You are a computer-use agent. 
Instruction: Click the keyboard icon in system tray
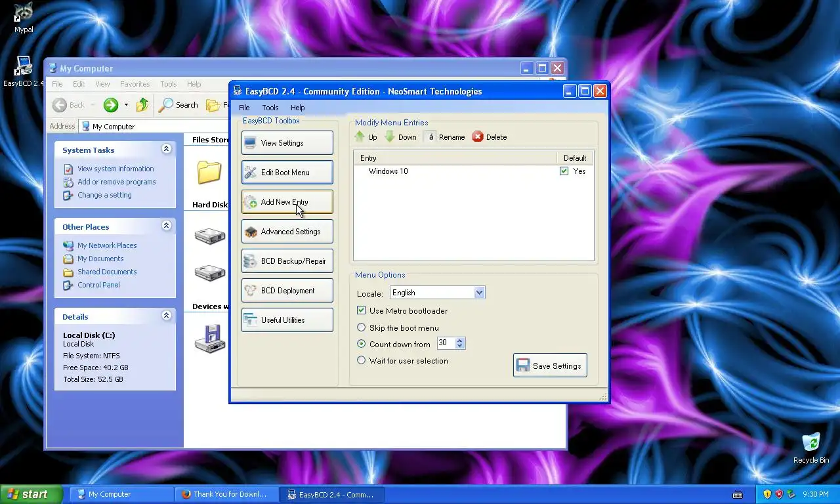click(738, 494)
